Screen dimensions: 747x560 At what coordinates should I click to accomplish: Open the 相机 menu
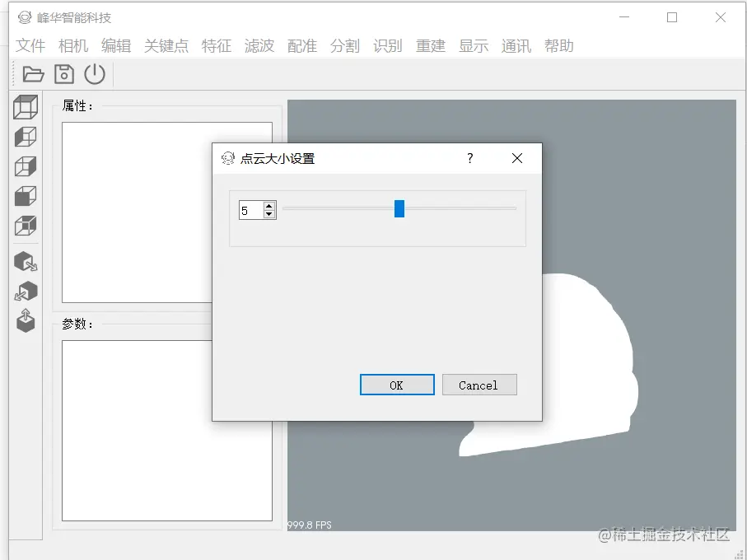tap(73, 46)
